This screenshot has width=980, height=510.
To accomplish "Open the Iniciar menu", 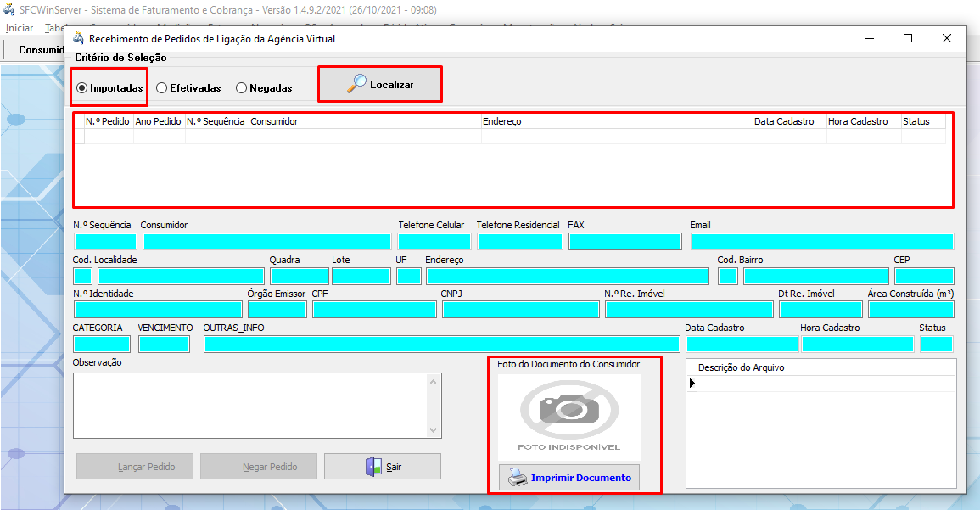I will pos(20,28).
